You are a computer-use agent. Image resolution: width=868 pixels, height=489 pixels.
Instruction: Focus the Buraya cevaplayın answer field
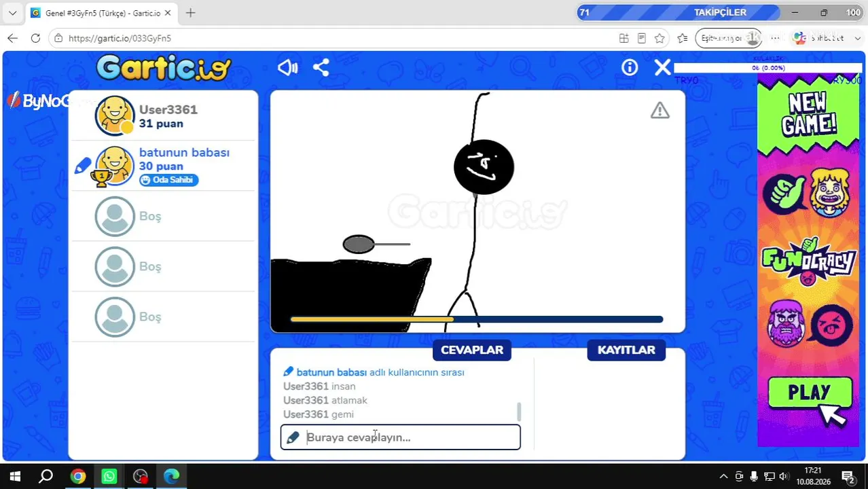tap(401, 437)
